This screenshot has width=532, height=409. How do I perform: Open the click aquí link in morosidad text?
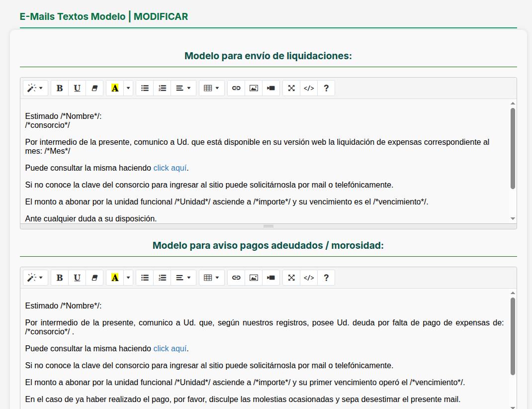pyautogui.click(x=170, y=348)
